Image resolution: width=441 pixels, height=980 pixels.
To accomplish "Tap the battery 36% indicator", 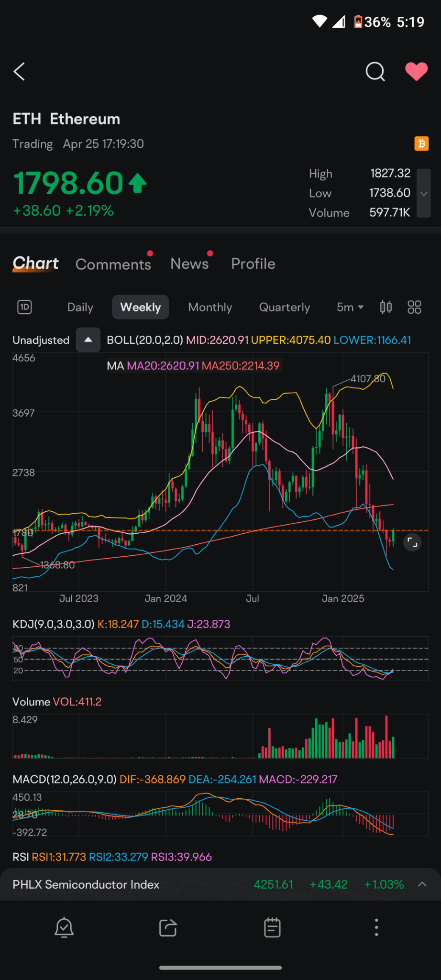I will pos(373,22).
